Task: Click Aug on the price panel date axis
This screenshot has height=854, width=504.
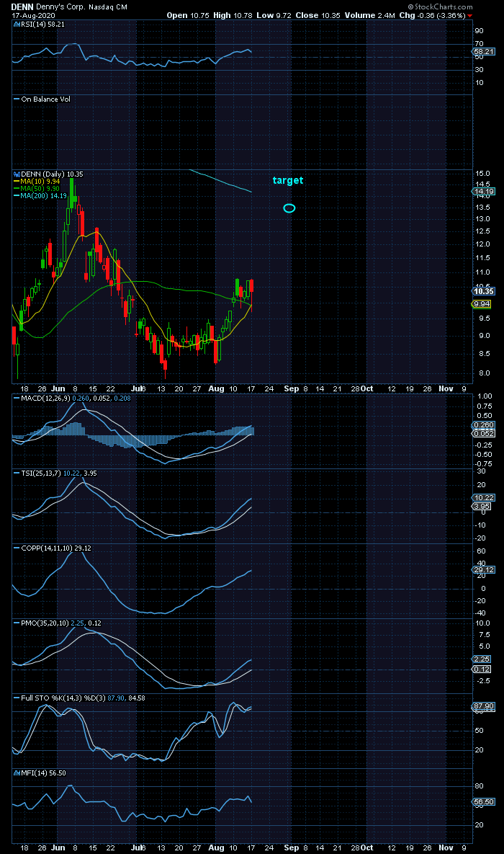Action: [217, 388]
